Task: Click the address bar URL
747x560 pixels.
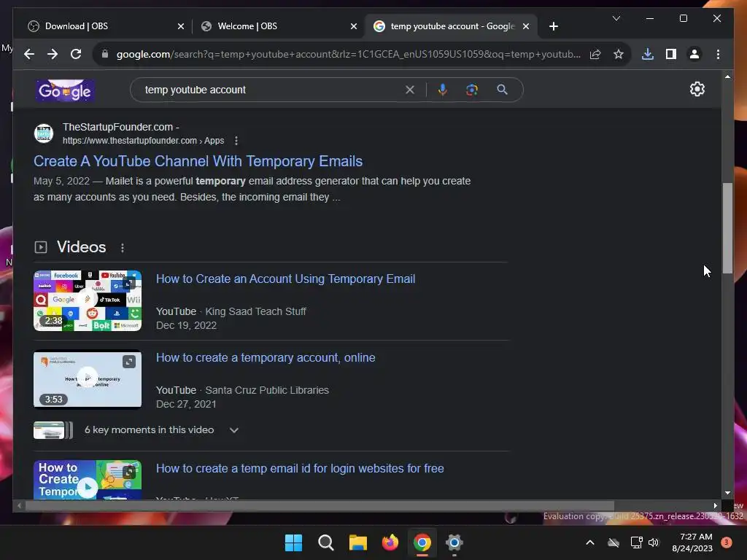Action: click(348, 54)
